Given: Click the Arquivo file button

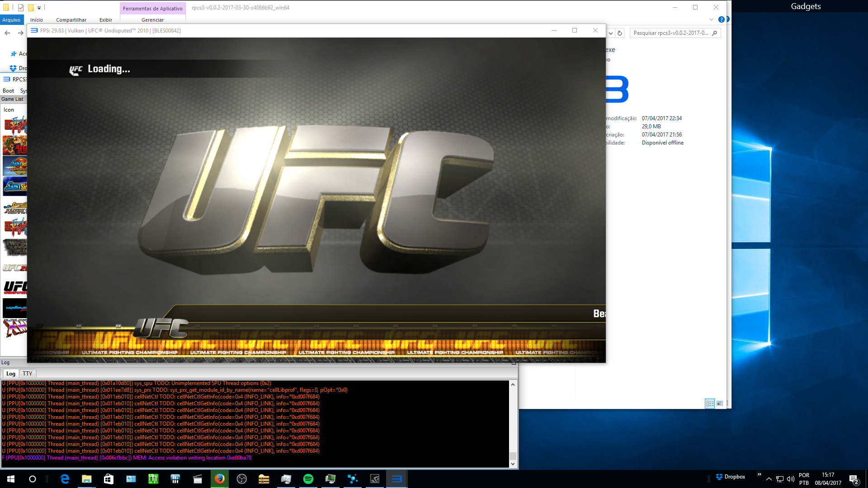Looking at the screenshot, I should pyautogui.click(x=11, y=20).
